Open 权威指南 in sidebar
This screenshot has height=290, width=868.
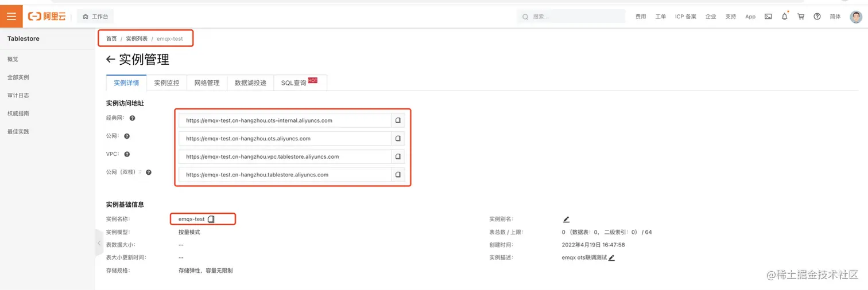coord(18,113)
